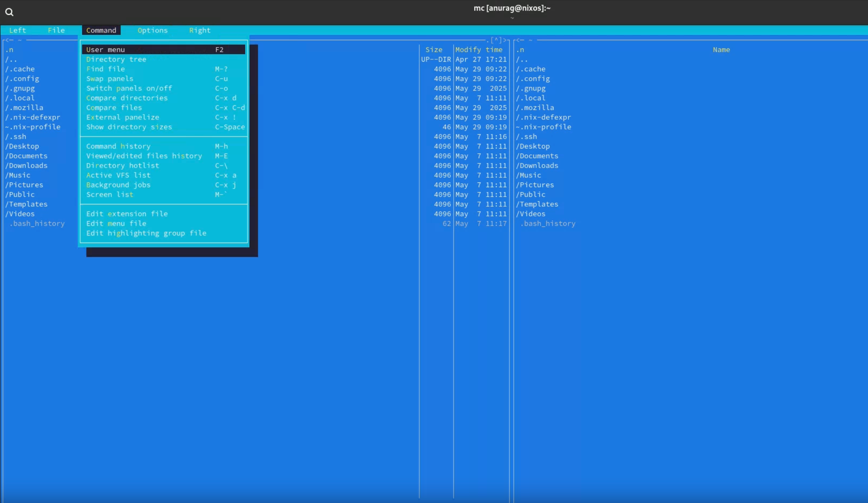Click Edit extension file entry
Screen dimensions: 868x503
[127, 214]
